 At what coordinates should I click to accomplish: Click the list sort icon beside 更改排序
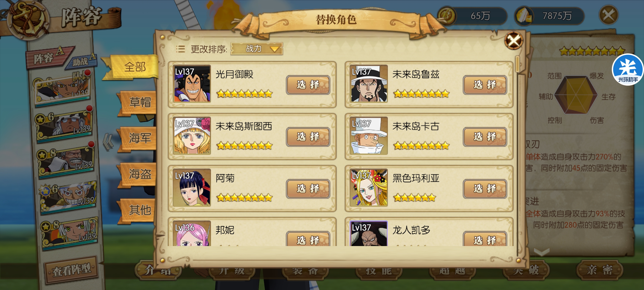[180, 49]
